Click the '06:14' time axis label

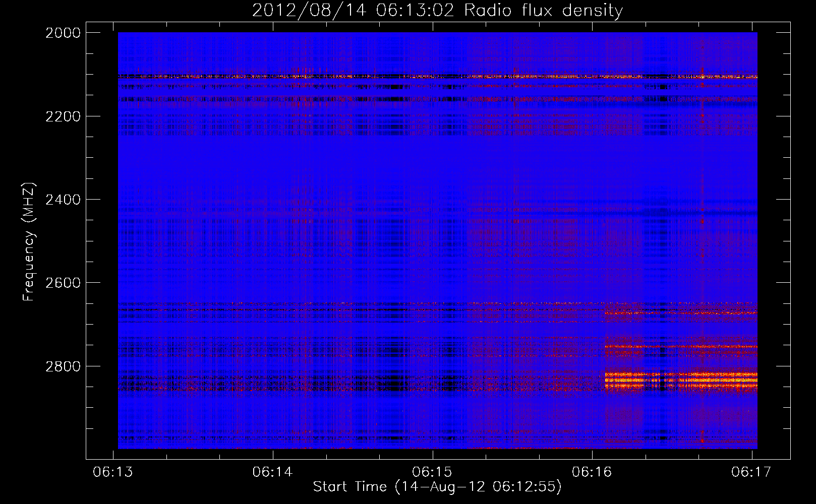coord(273,472)
